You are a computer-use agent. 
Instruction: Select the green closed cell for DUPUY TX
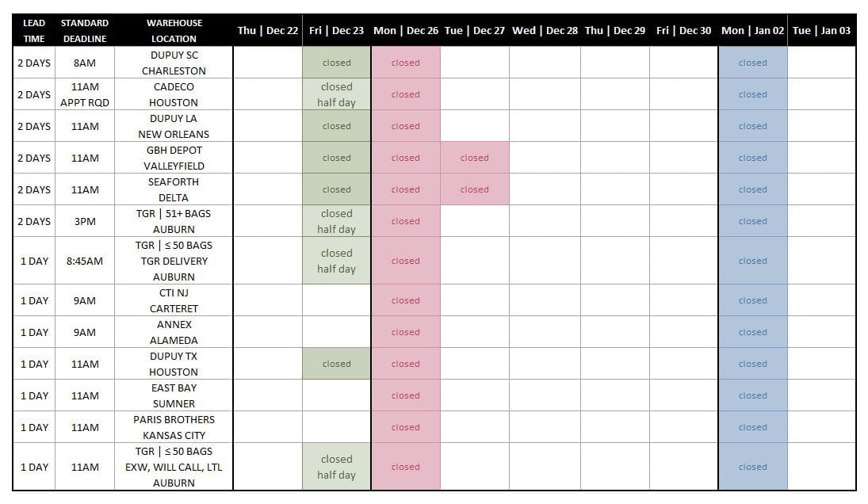[x=337, y=364]
